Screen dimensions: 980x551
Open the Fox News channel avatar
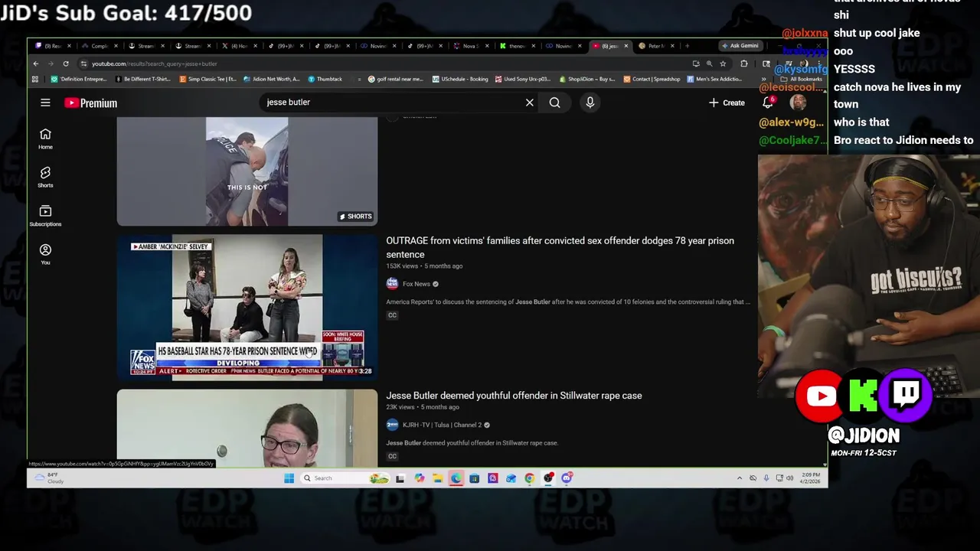click(x=392, y=284)
